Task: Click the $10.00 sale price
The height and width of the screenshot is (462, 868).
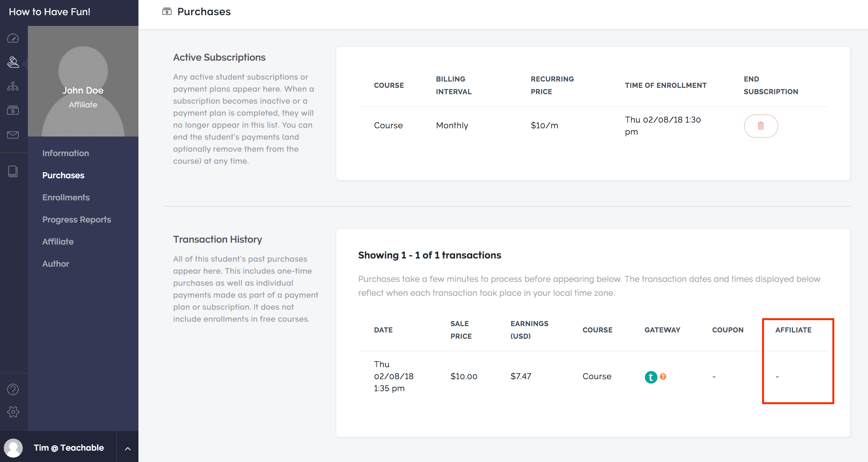Action: click(x=464, y=376)
